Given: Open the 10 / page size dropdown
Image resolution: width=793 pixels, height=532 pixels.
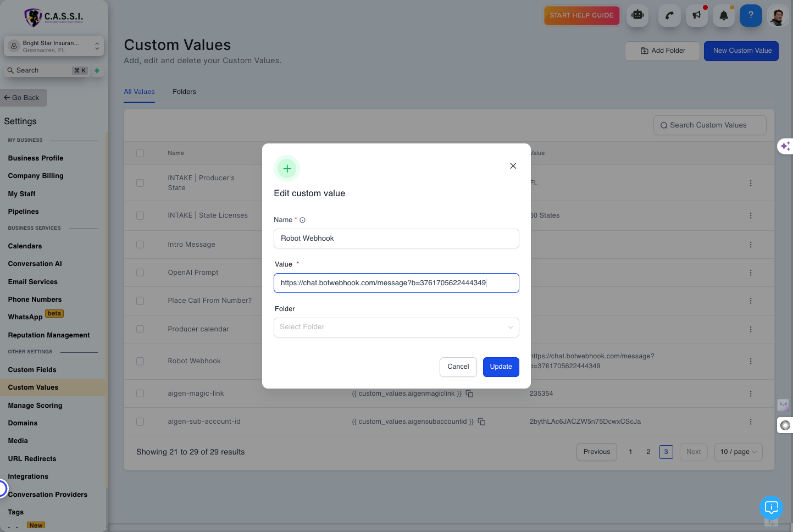Looking at the screenshot, I should (x=738, y=452).
